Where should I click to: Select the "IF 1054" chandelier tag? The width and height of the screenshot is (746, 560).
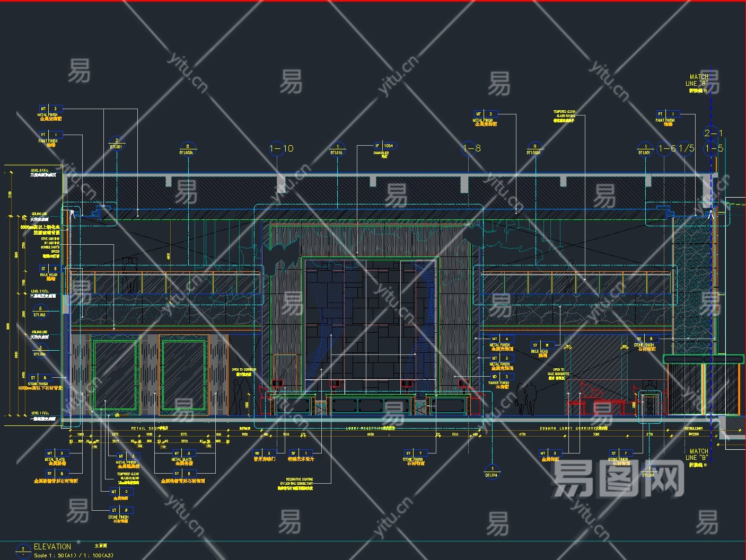click(x=385, y=146)
